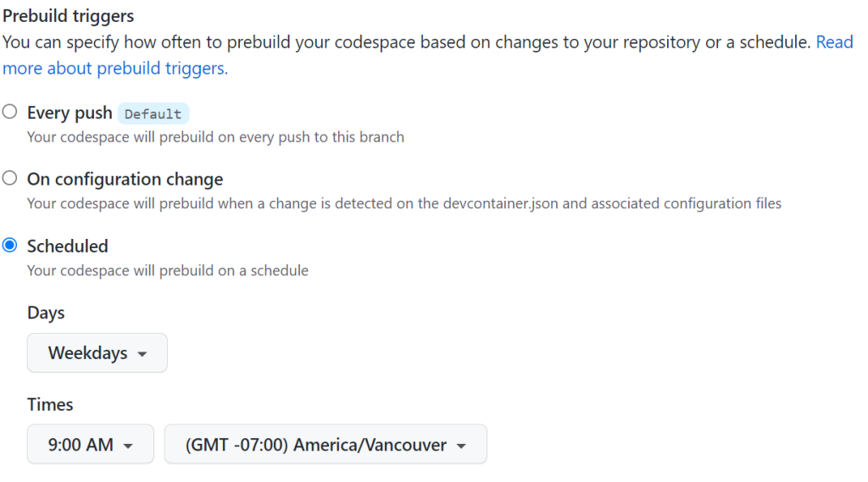Click the Days field label

(46, 313)
